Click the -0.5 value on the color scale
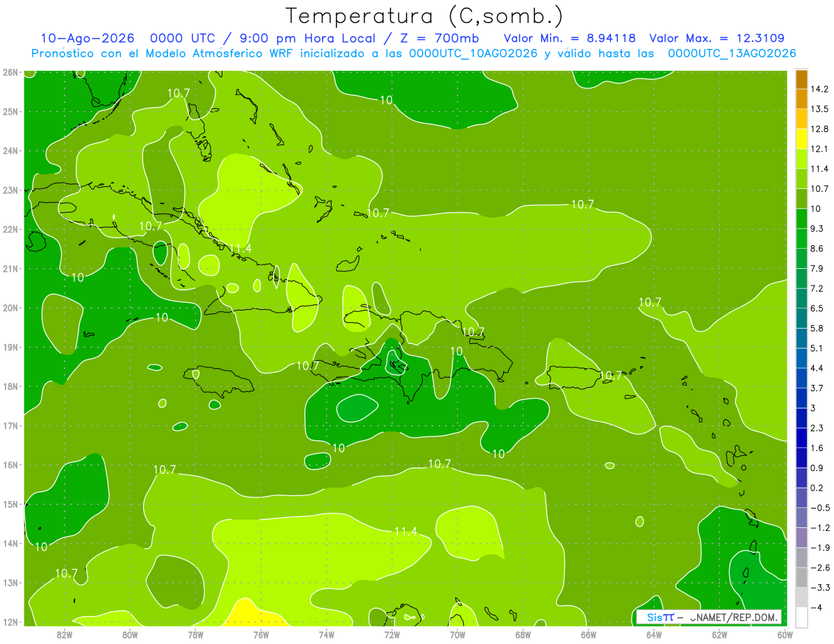 [x=820, y=508]
